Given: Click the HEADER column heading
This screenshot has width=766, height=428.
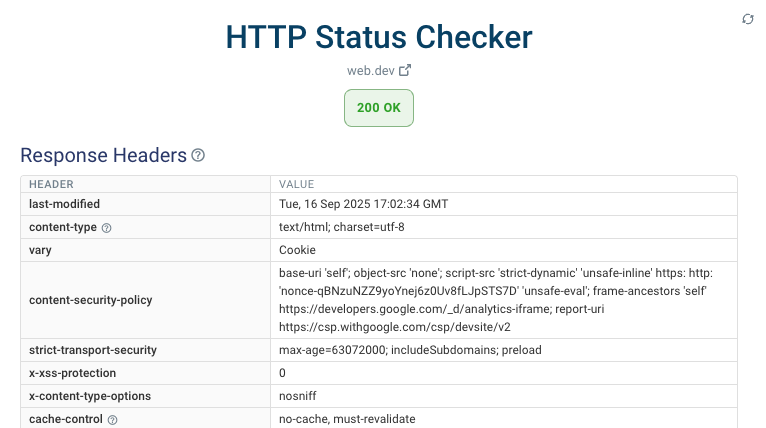Looking at the screenshot, I should 51,184.
